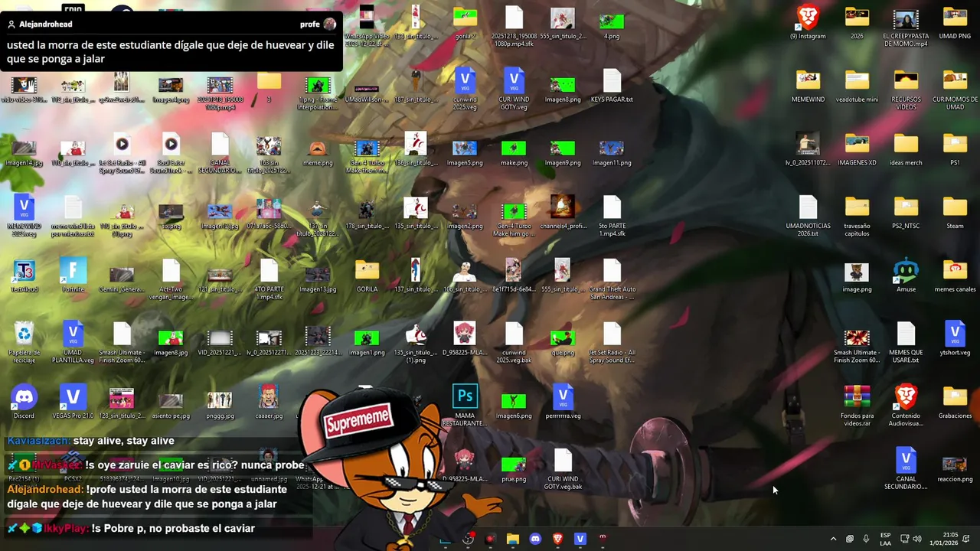The width and height of the screenshot is (980, 551).
Task: Open the Steam folder
Action: [955, 214]
